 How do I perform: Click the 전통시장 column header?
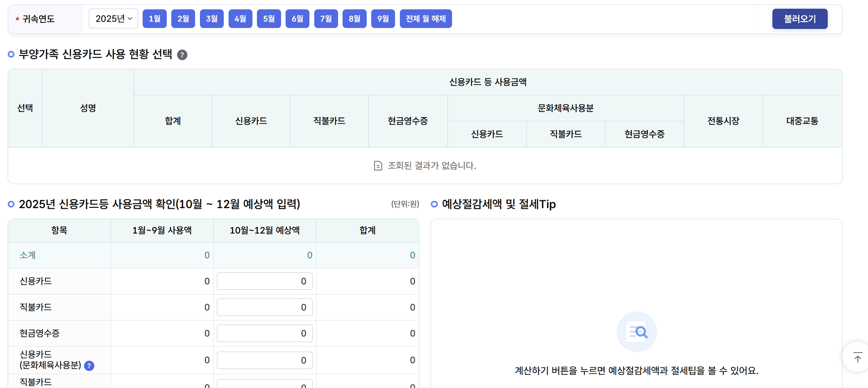(x=723, y=121)
